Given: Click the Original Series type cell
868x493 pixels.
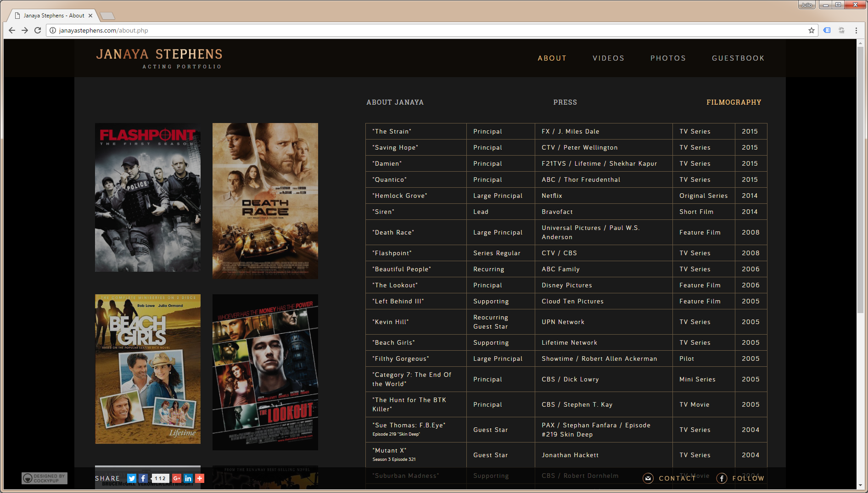Looking at the screenshot, I should coord(704,196).
